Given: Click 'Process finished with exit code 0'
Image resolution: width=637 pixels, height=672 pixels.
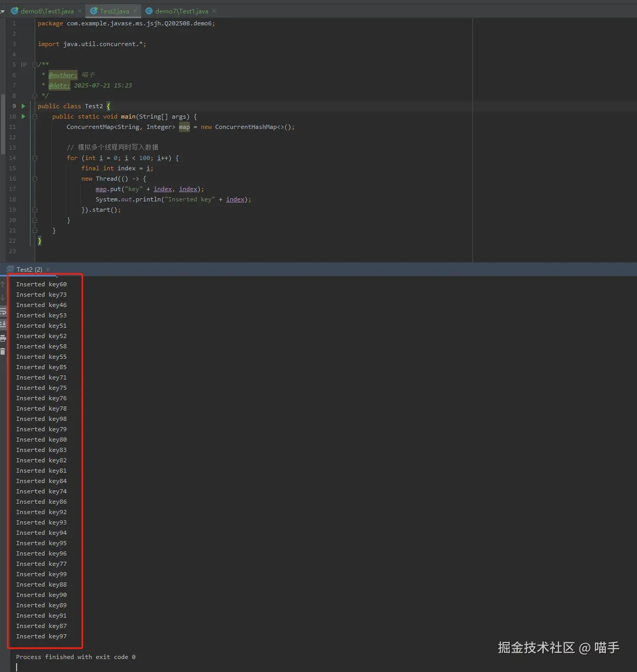Looking at the screenshot, I should pos(76,657).
